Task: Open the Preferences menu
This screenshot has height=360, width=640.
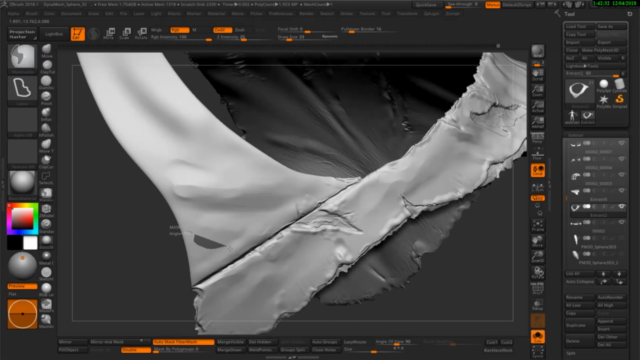Action: click(x=281, y=13)
